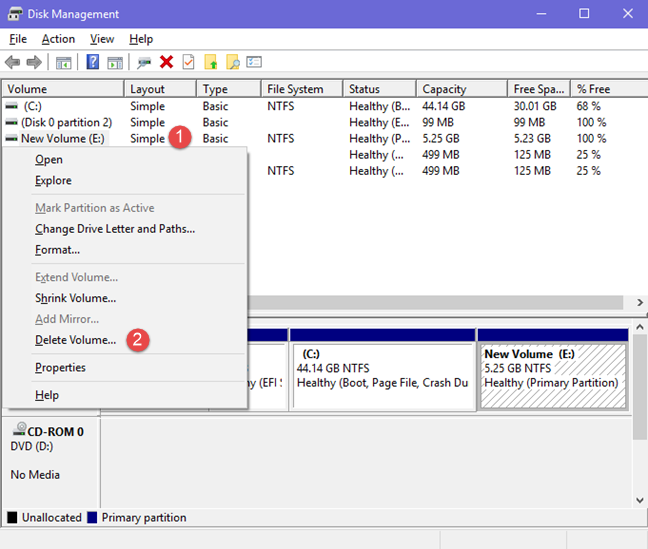
Task: Click the Show/Hide Action Pane icon
Action: tap(115, 63)
